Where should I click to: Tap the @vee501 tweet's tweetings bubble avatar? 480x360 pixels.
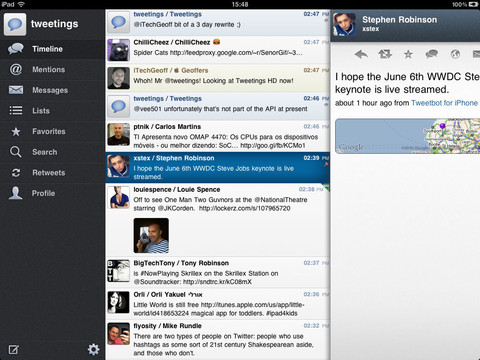point(118,106)
